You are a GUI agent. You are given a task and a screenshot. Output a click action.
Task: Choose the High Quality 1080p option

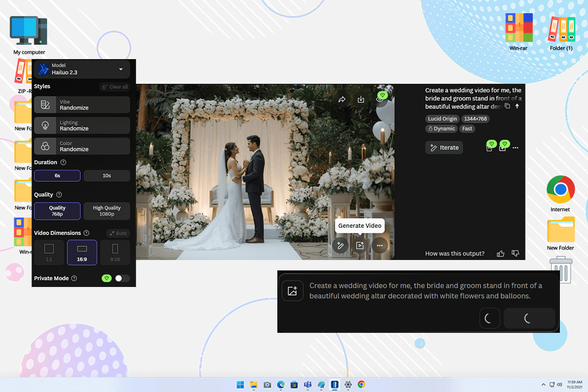(x=107, y=211)
